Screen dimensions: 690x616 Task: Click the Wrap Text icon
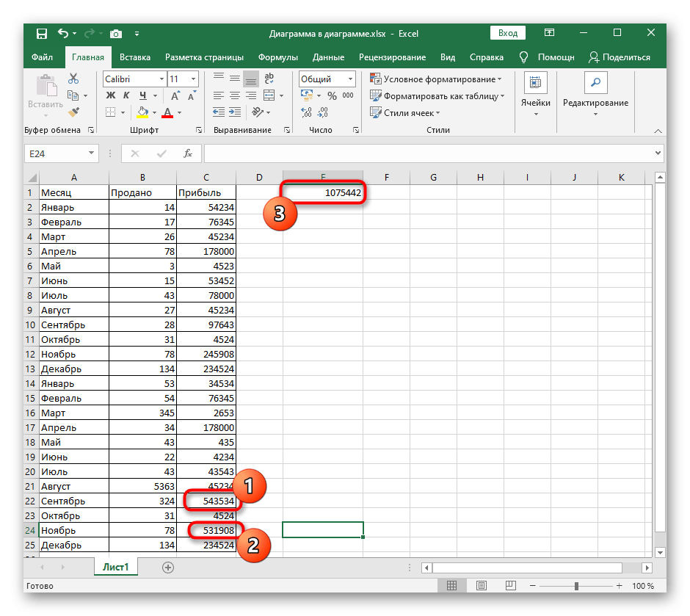pos(269,79)
